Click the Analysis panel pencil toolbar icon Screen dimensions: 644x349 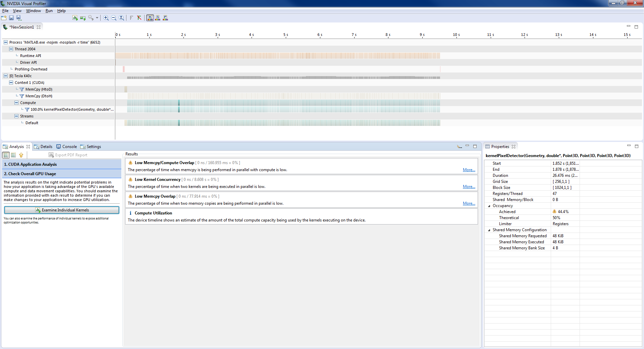click(459, 146)
